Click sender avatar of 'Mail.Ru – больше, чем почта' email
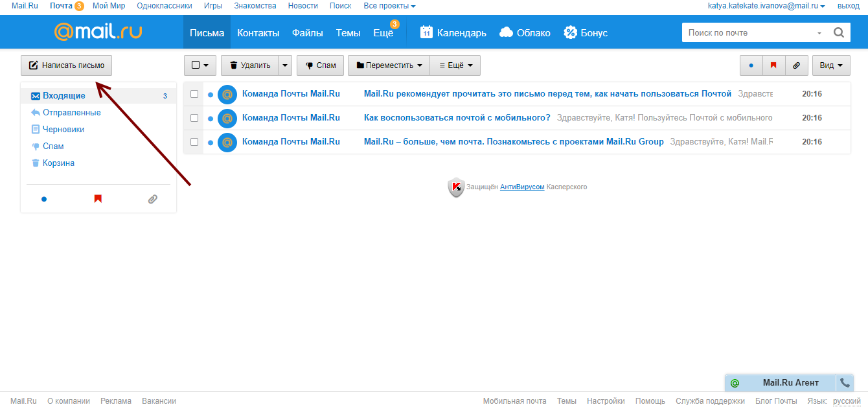The width and height of the screenshot is (868, 407). 227,142
